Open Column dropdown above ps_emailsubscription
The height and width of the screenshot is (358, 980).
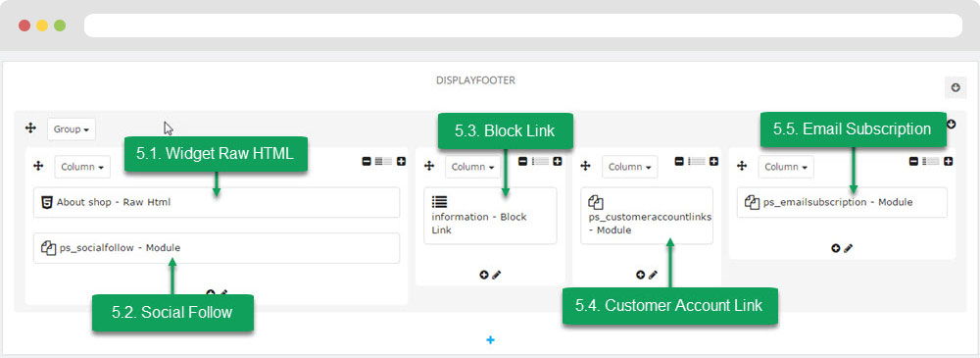pos(786,167)
